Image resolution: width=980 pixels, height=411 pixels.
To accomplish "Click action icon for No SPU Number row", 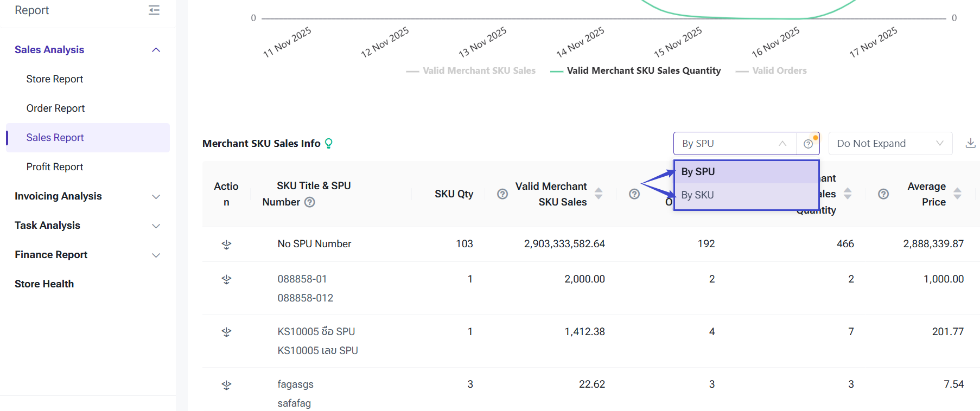I will pyautogui.click(x=226, y=245).
